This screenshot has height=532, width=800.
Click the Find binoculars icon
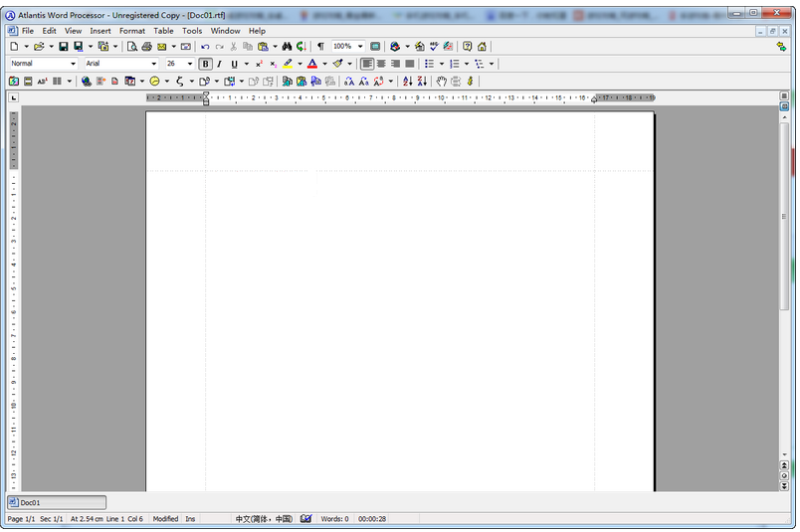[287, 47]
